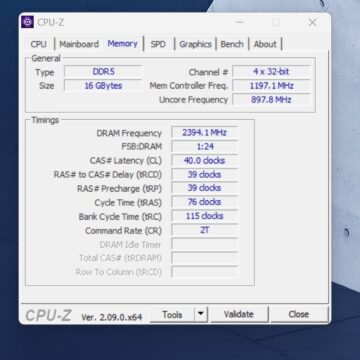Click the "Uncore Frequency" label
Image resolution: width=360 pixels, height=360 pixels.
point(193,100)
